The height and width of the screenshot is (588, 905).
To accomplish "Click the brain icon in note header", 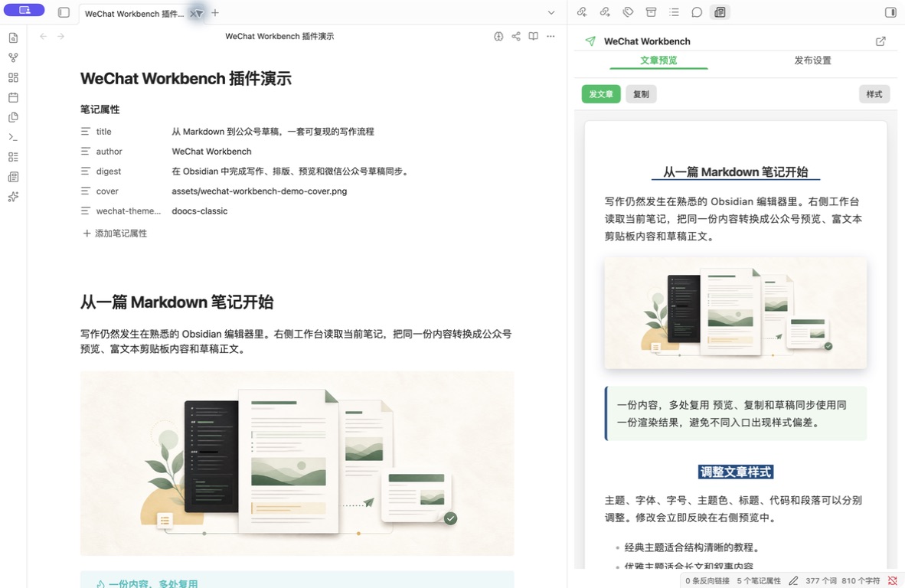I will click(498, 36).
